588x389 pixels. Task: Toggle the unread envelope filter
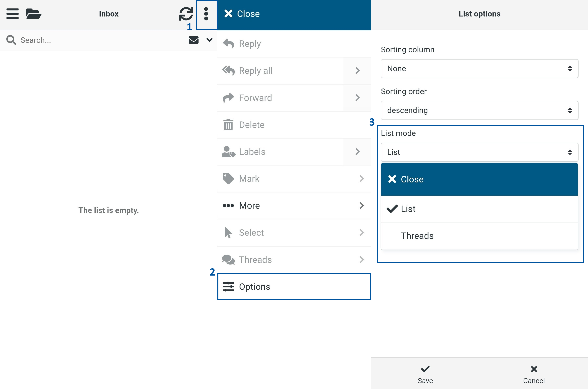(x=193, y=40)
